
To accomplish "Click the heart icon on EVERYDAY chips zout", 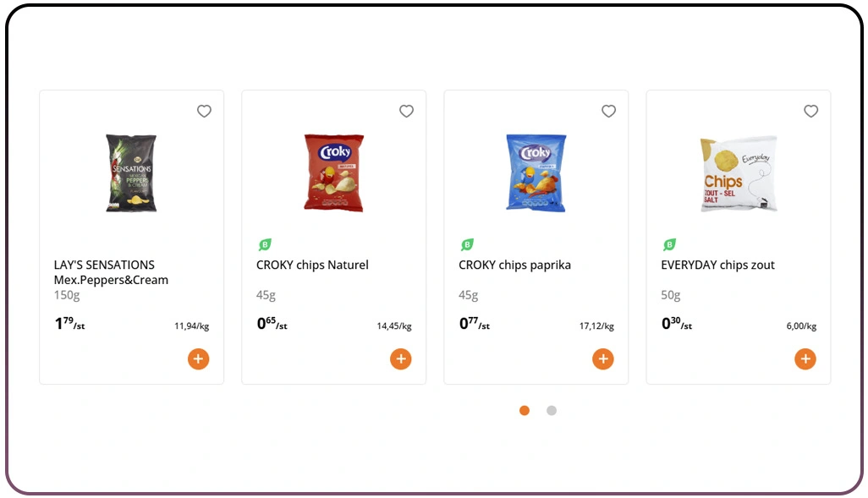I will click(x=810, y=111).
